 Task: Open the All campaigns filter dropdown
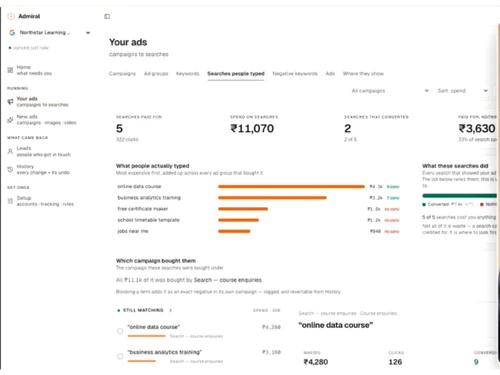390,91
